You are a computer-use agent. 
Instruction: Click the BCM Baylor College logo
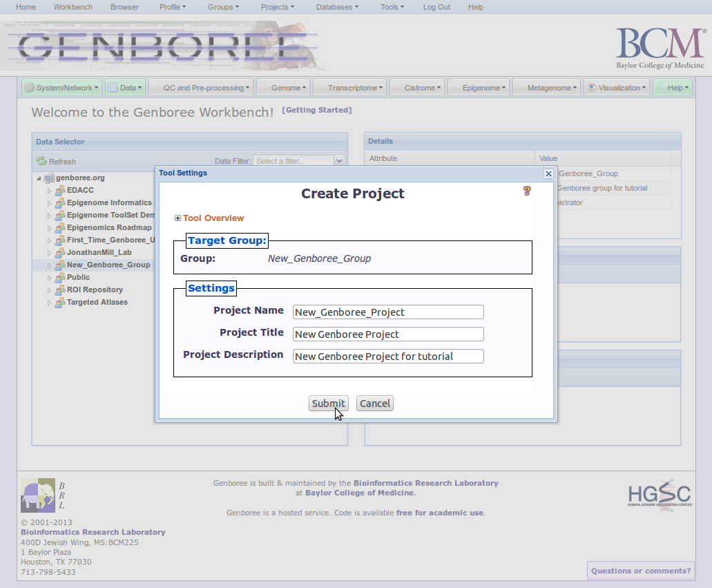(x=660, y=48)
